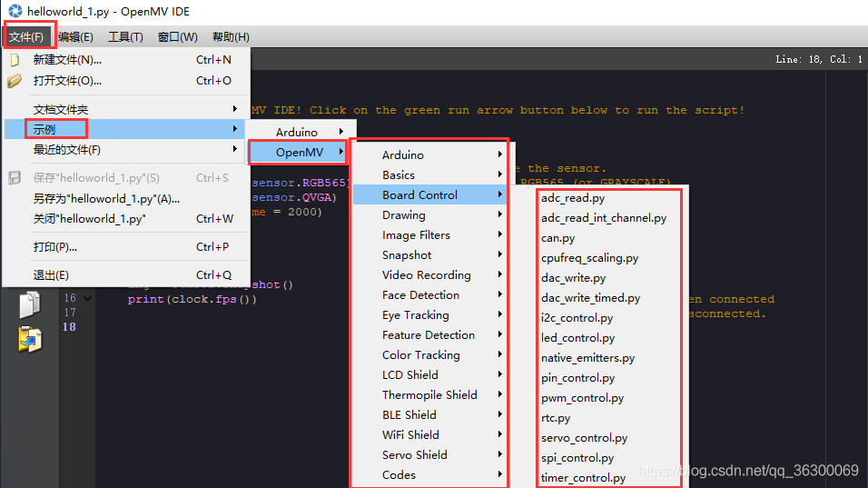The width and height of the screenshot is (868, 488).
Task: Click the open folder icon beside 打开文件(O)
Action: [x=15, y=81]
